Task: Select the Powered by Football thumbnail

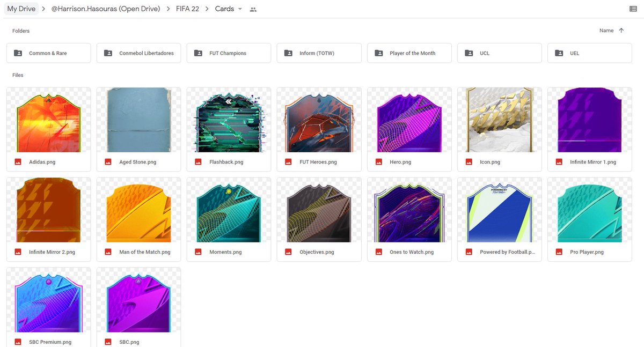Action: pyautogui.click(x=500, y=210)
